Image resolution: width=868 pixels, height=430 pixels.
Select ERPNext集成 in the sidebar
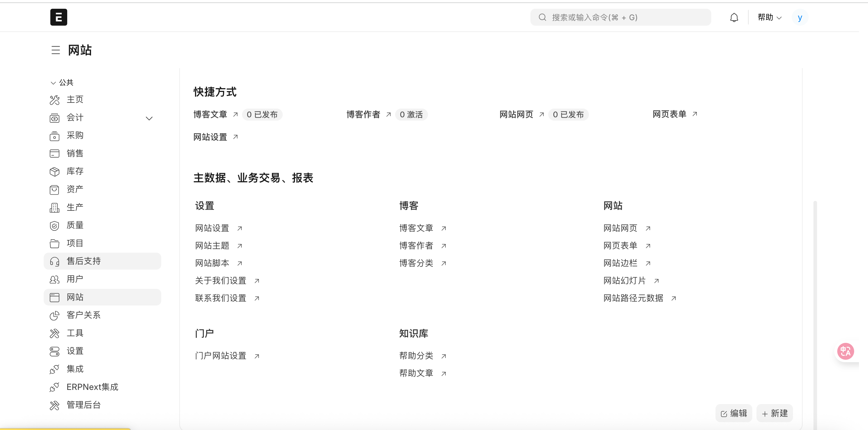tap(92, 387)
